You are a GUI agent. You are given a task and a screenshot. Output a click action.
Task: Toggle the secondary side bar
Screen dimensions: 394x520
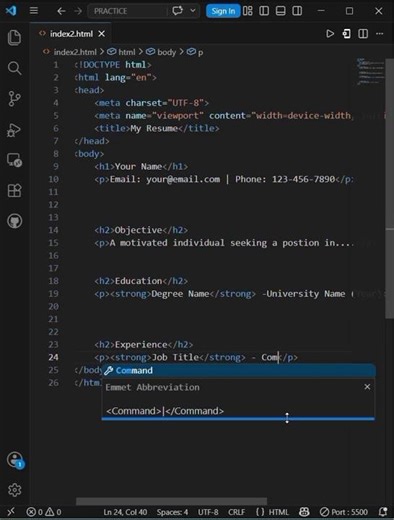pyautogui.click(x=297, y=11)
